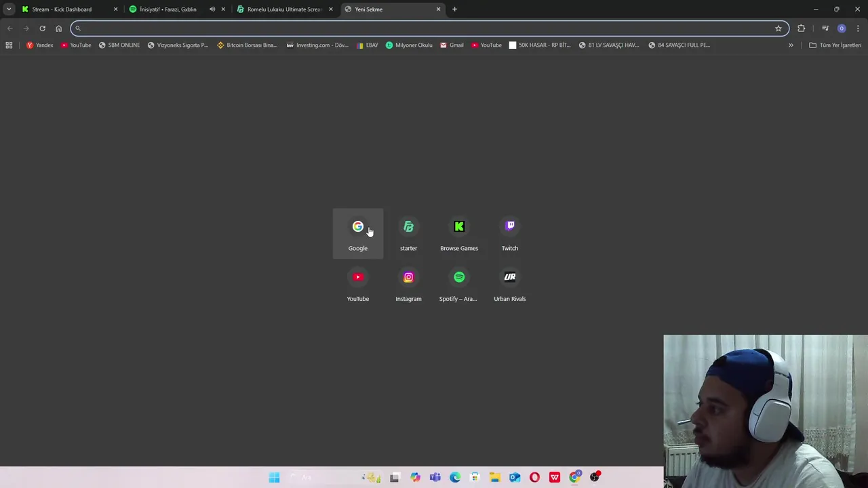This screenshot has width=868, height=488.
Task: Open OBS Studio from the taskbar
Action: (x=595, y=477)
